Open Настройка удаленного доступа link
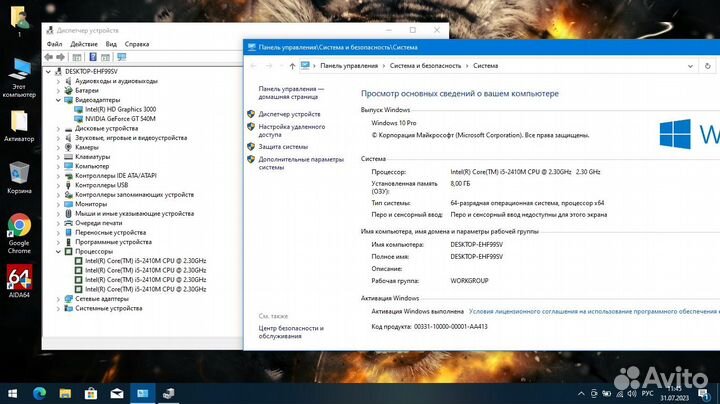The image size is (720, 404). pos(292,130)
